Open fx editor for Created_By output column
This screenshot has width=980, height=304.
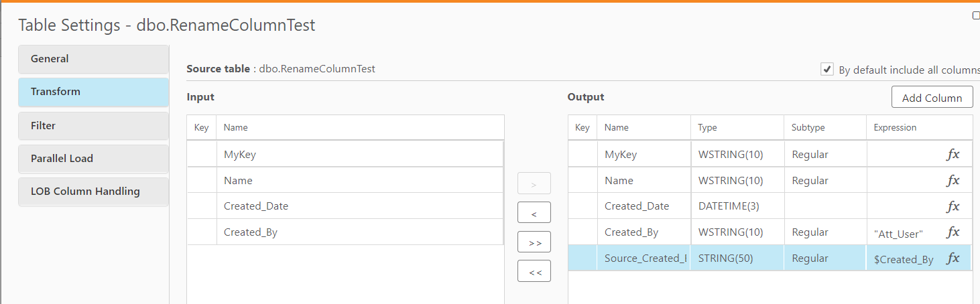[x=953, y=232]
